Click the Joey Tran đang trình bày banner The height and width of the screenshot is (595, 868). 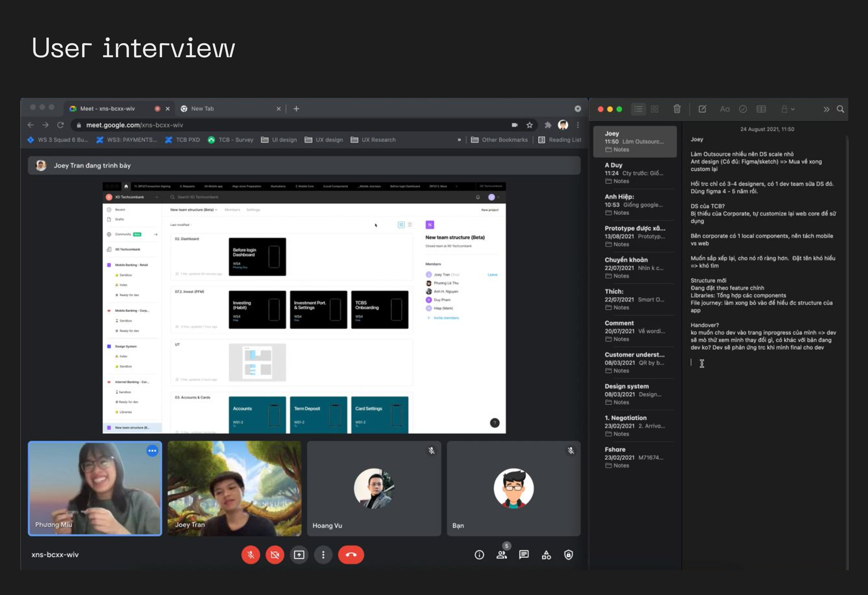point(304,165)
